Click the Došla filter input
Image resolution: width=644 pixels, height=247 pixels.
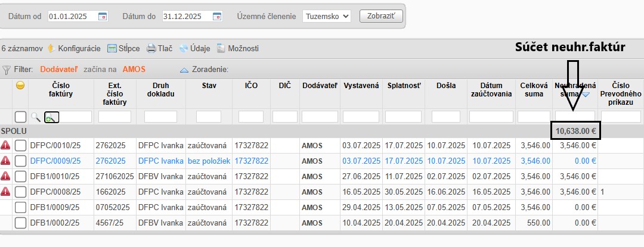click(x=446, y=117)
